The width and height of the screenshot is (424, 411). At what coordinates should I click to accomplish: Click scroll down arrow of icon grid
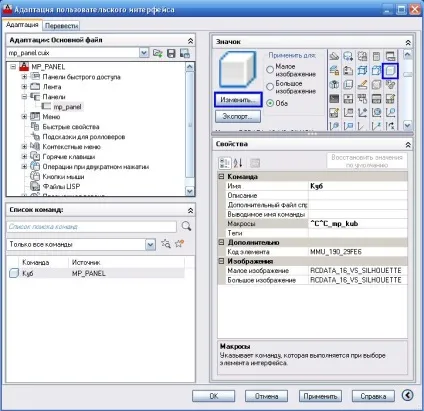point(408,125)
